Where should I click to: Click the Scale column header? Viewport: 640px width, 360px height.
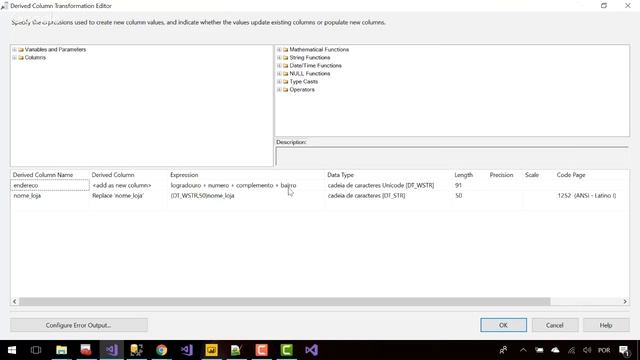point(532,175)
